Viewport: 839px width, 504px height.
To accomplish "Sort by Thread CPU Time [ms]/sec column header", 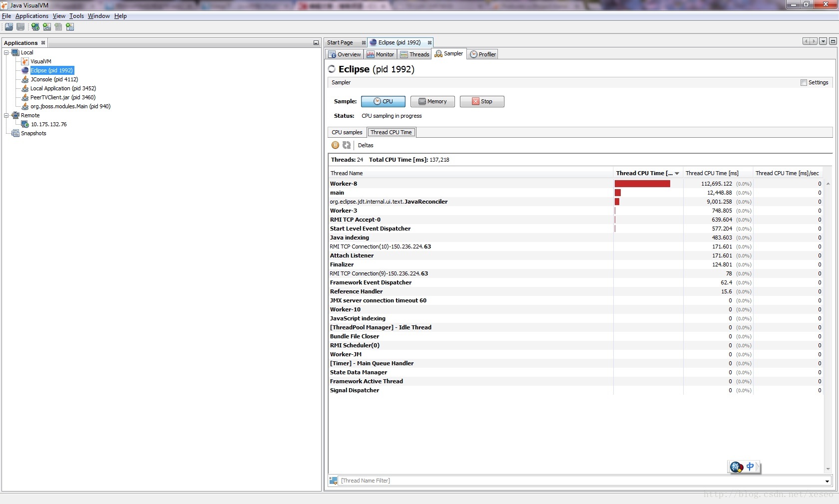I will pos(788,173).
